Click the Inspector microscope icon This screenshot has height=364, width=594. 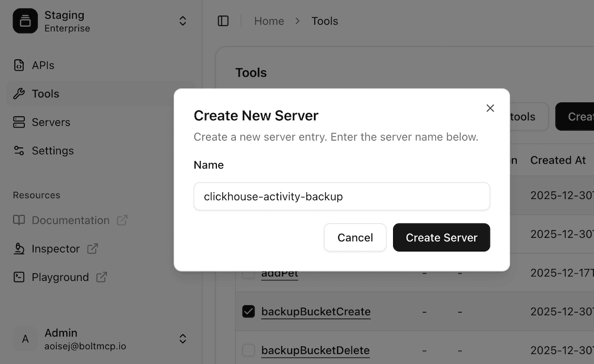tap(19, 249)
